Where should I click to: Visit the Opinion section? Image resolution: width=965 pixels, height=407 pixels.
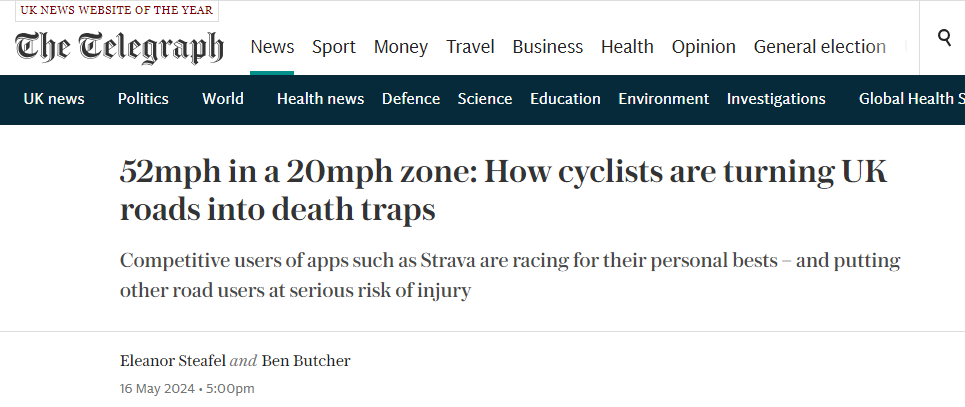tap(703, 47)
